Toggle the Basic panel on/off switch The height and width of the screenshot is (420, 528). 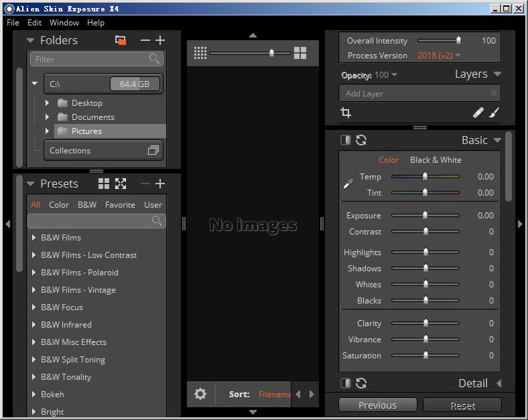tap(346, 140)
